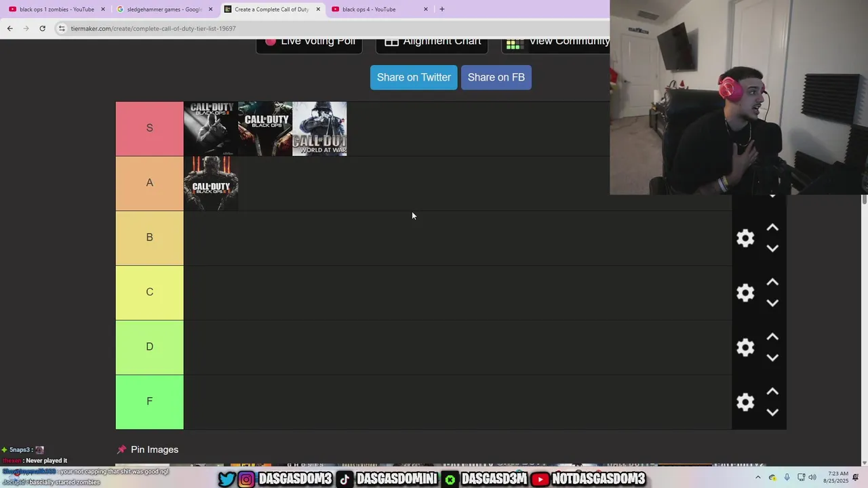The width and height of the screenshot is (868, 488).
Task: Open settings gear for B tier row
Action: point(745,238)
